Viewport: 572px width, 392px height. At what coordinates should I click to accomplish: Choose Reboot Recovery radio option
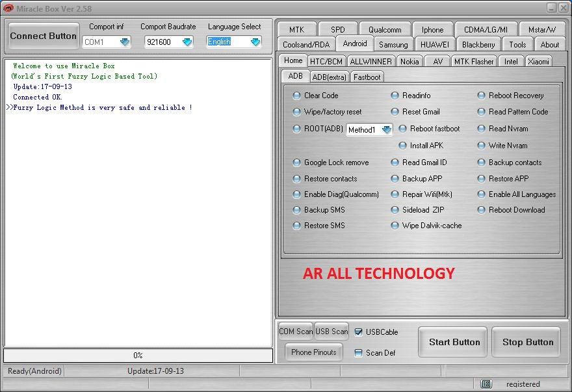point(481,96)
